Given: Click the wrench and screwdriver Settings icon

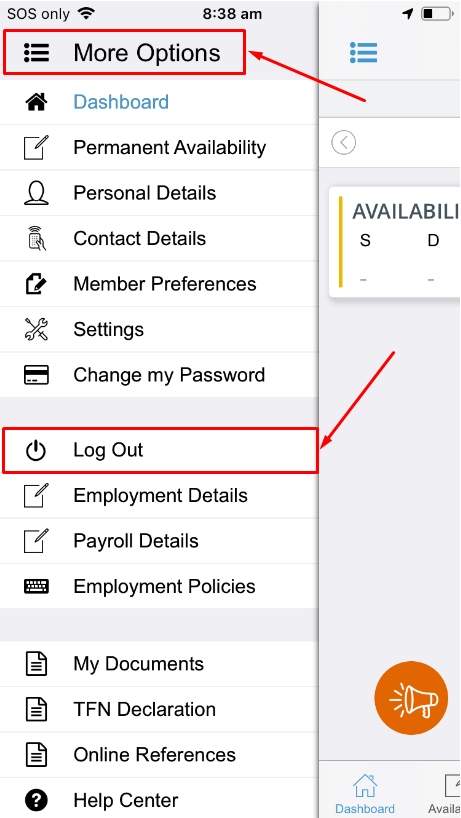Looking at the screenshot, I should [x=37, y=330].
